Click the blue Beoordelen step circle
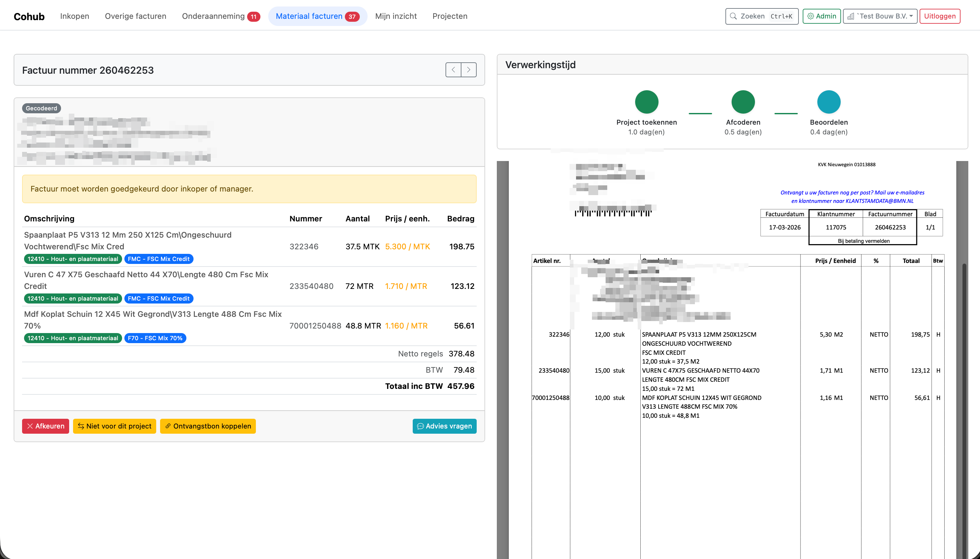 829,102
